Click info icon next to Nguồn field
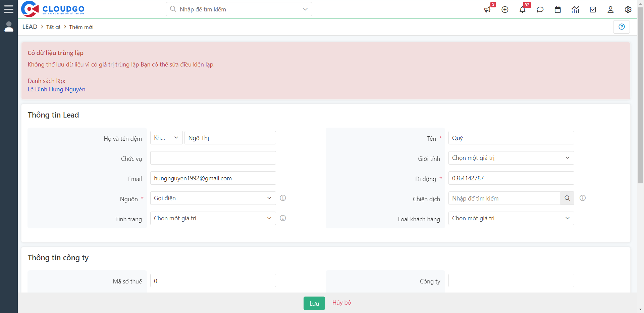The width and height of the screenshot is (644, 313). tap(283, 198)
